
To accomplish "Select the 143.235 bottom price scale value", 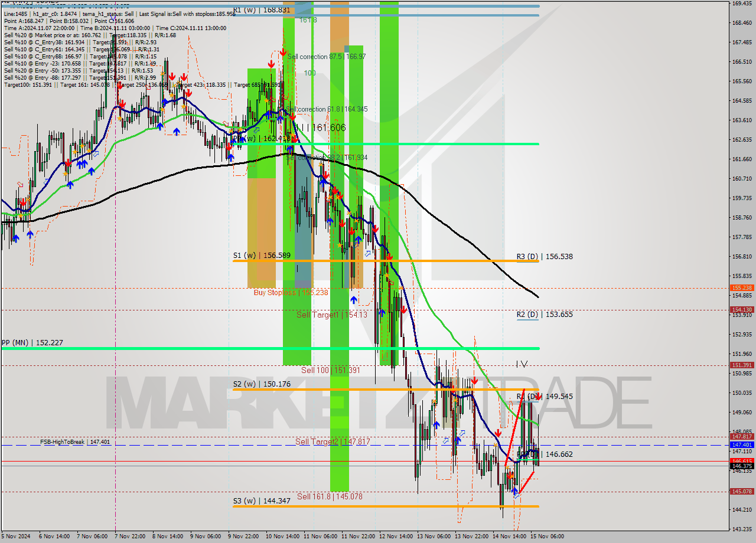I will pos(742,529).
